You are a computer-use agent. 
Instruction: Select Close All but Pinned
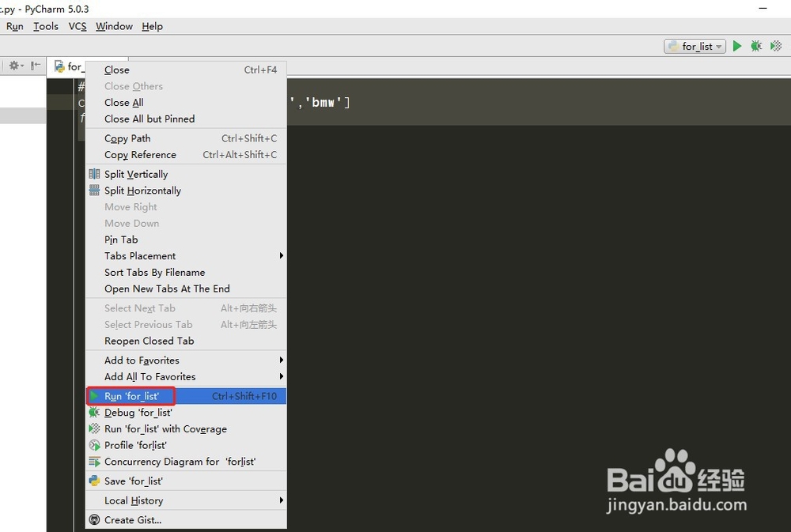186,119
